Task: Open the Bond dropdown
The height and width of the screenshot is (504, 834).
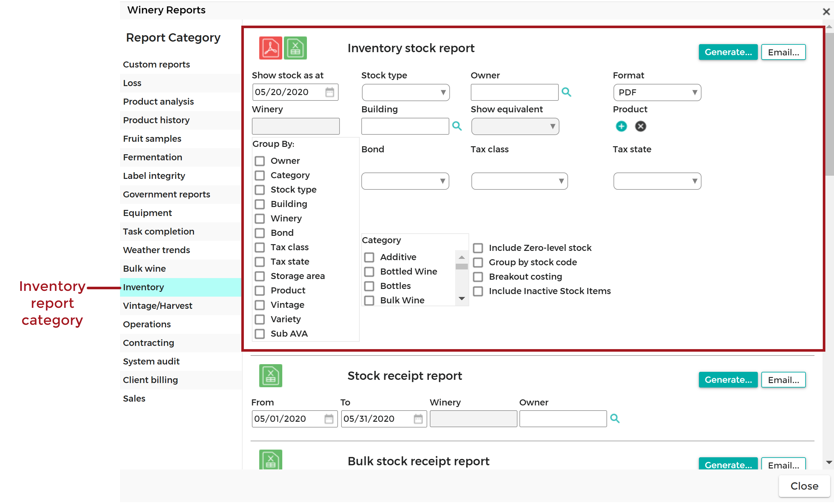Action: pos(405,181)
